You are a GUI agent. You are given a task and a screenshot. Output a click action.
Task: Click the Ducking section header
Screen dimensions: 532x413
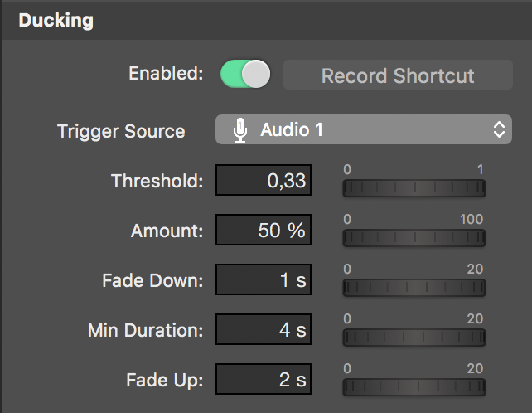tap(56, 21)
